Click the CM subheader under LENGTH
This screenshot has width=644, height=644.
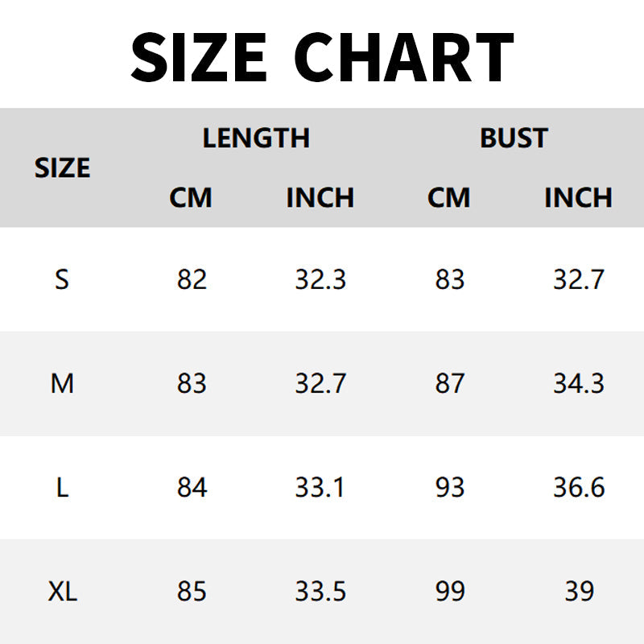pos(191,198)
